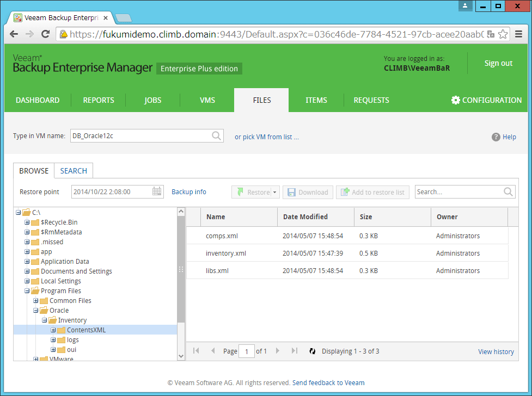Switch to the Search sub-tab
Image resolution: width=532 pixels, height=396 pixels.
pyautogui.click(x=74, y=171)
